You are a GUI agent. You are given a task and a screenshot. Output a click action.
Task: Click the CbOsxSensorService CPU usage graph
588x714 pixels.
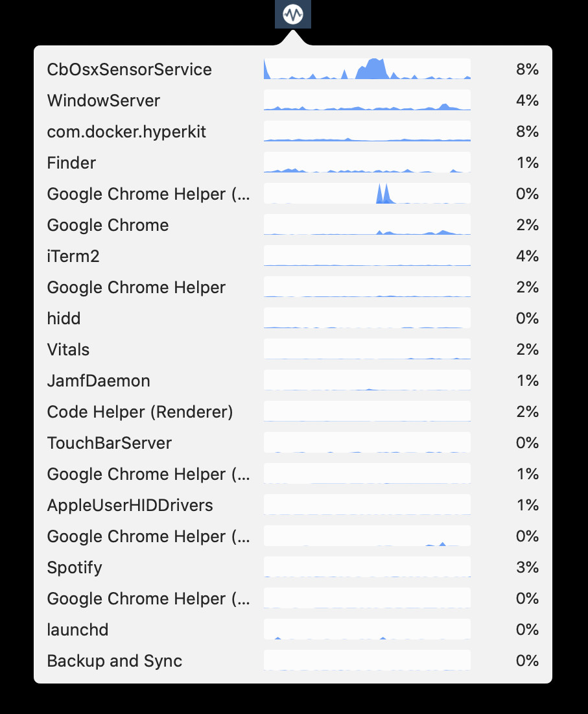tap(367, 69)
